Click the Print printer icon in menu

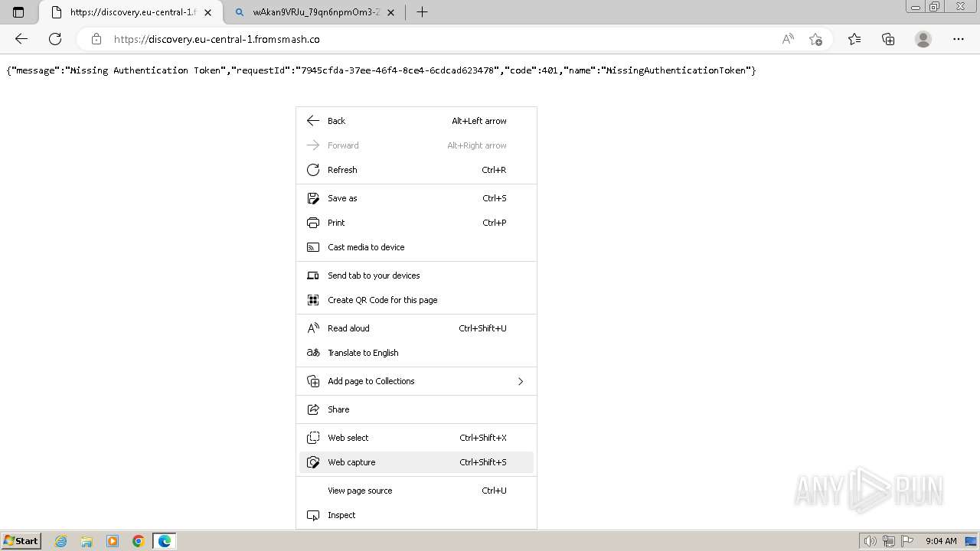coord(313,223)
